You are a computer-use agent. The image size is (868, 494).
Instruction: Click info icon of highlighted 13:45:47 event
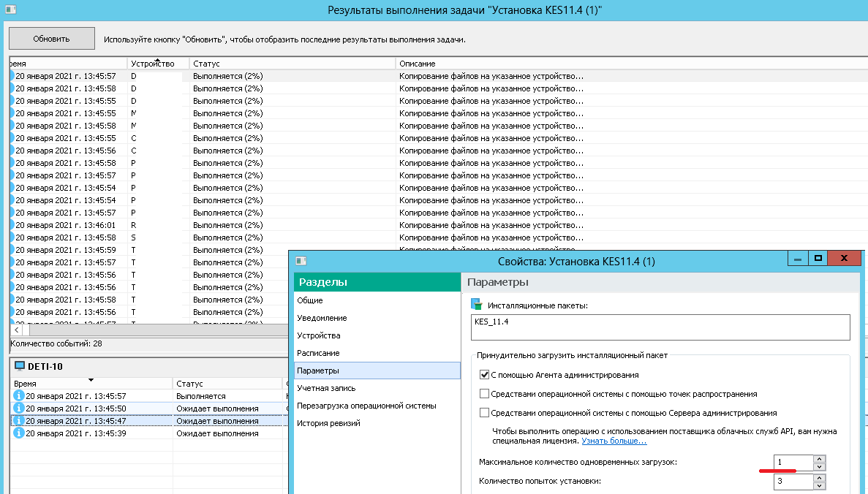tap(19, 421)
